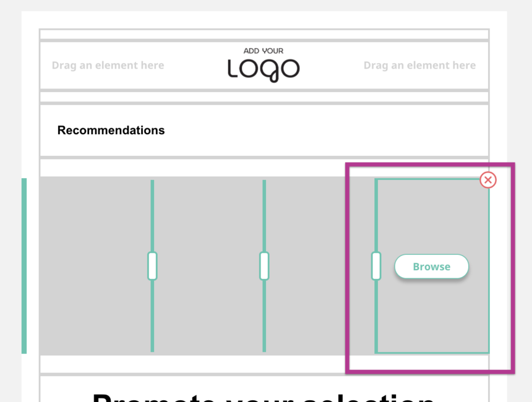
Task: Select the Recommendations heading text
Action: 111,130
